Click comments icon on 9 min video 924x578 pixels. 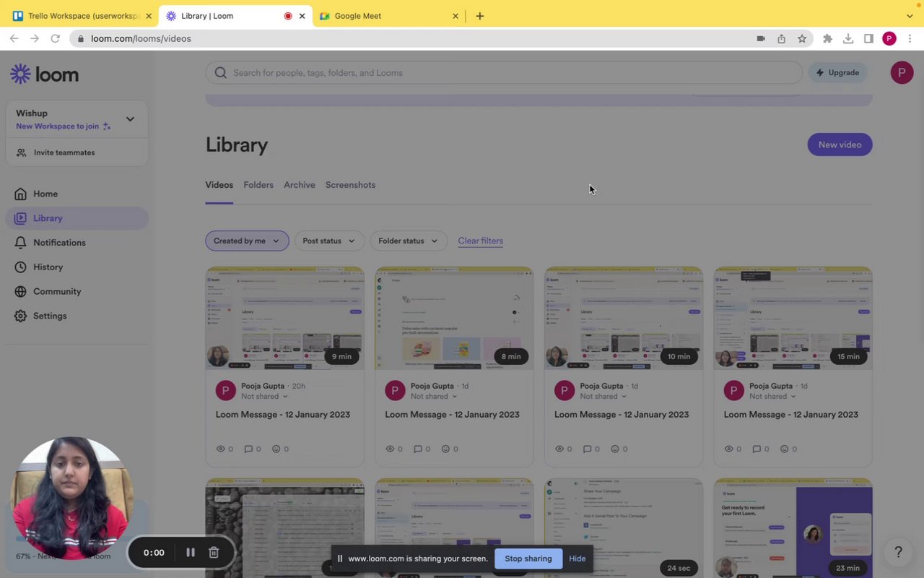248,449
